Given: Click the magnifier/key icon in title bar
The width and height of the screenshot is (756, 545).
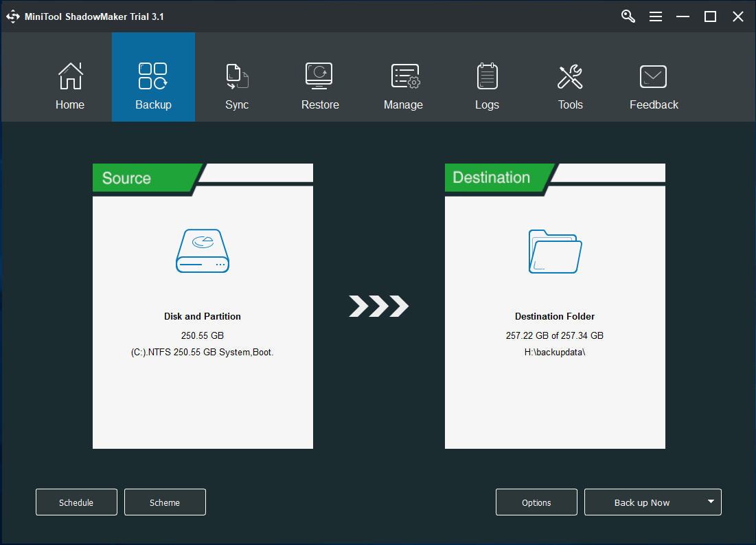Looking at the screenshot, I should [628, 16].
